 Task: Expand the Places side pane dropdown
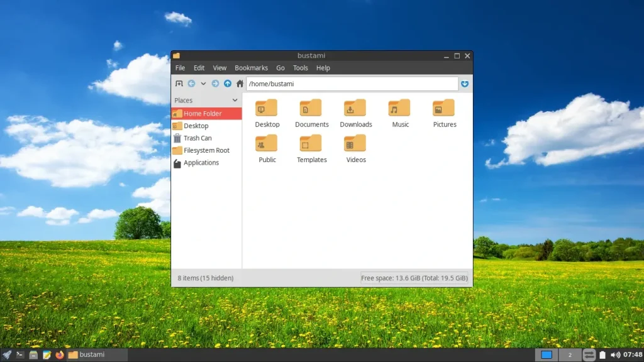(x=235, y=100)
